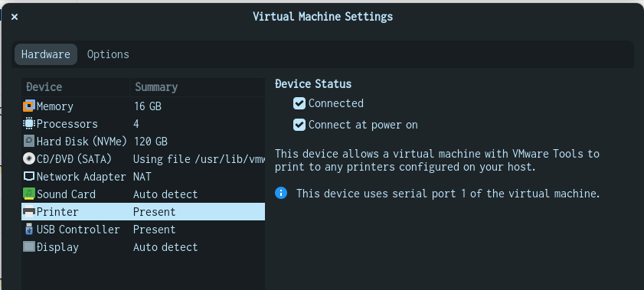The image size is (644, 290).
Task: Uncheck the Connected checkbox
Action: (x=299, y=103)
